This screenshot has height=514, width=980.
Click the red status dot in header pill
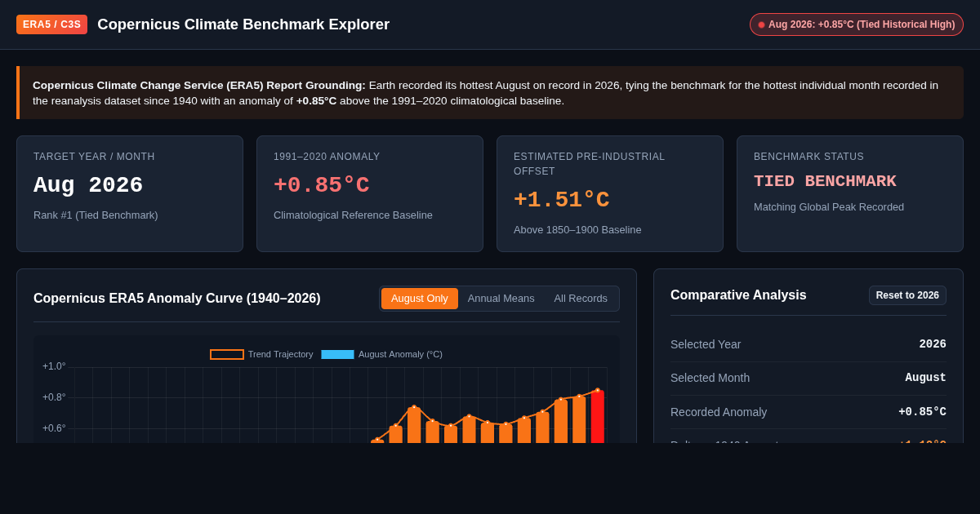(x=761, y=24)
